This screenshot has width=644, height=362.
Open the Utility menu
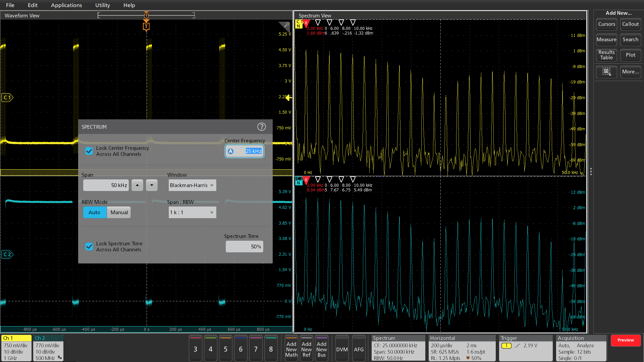(102, 5)
